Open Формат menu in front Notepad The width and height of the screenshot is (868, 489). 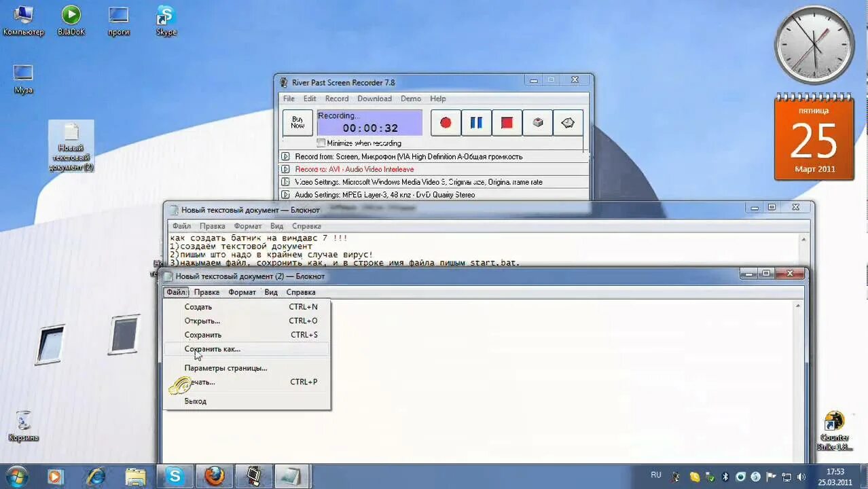point(242,292)
